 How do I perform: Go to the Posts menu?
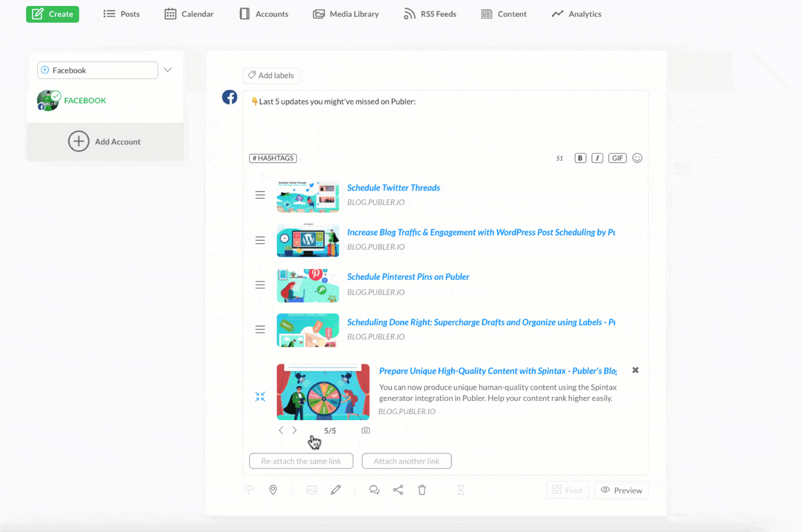tap(121, 14)
